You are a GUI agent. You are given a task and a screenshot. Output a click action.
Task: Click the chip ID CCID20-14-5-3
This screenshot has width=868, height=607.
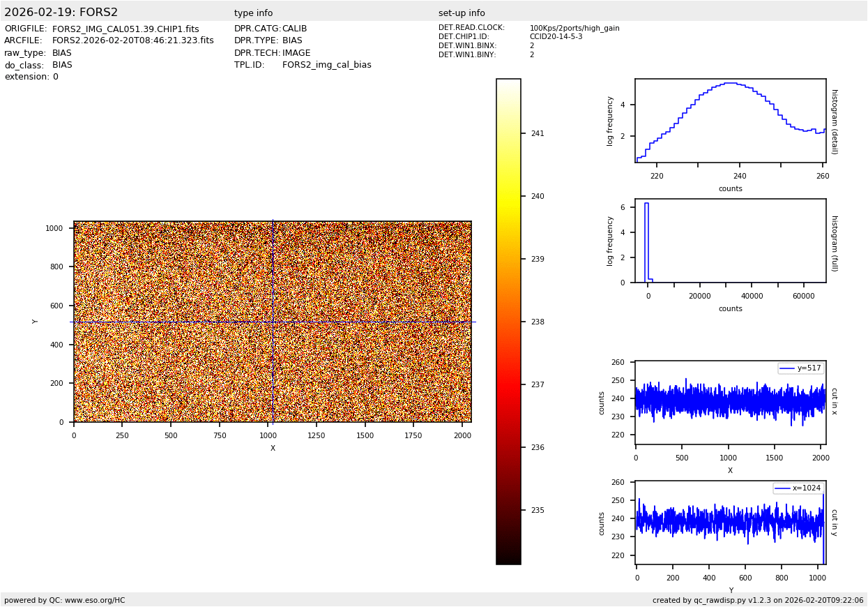[x=556, y=37]
